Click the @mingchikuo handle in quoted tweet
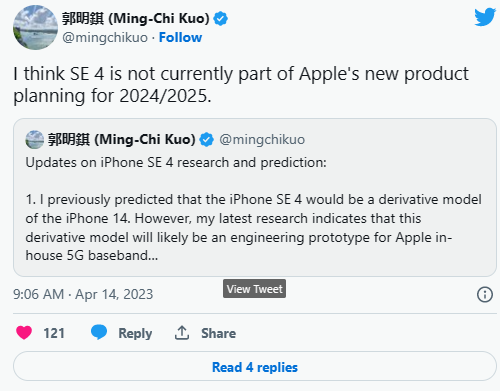This screenshot has height=391, width=500. coord(262,139)
